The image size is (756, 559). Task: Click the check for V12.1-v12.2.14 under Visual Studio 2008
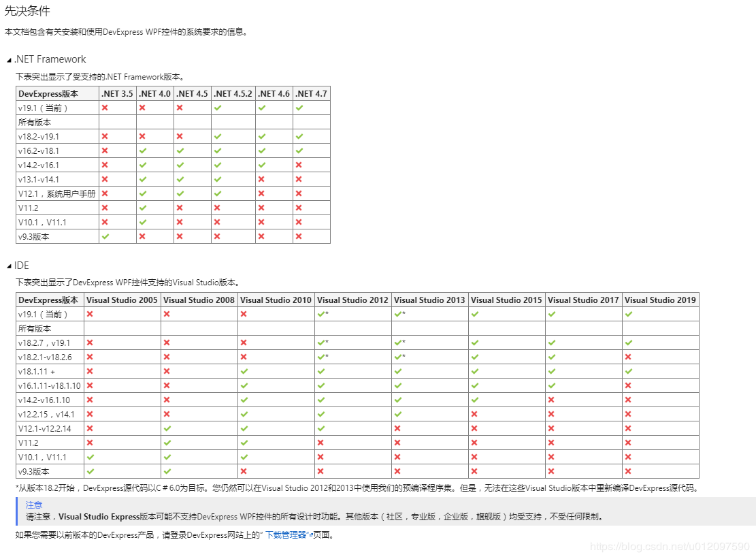pyautogui.click(x=167, y=428)
